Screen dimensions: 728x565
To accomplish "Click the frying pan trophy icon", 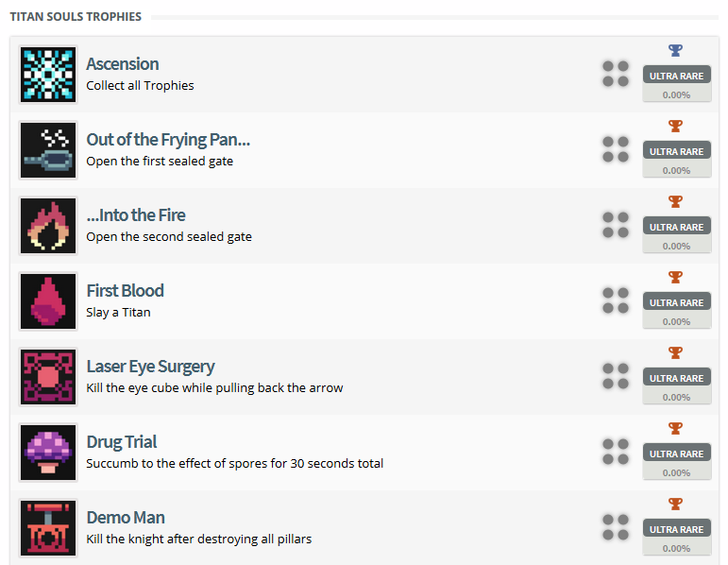I will click(48, 150).
